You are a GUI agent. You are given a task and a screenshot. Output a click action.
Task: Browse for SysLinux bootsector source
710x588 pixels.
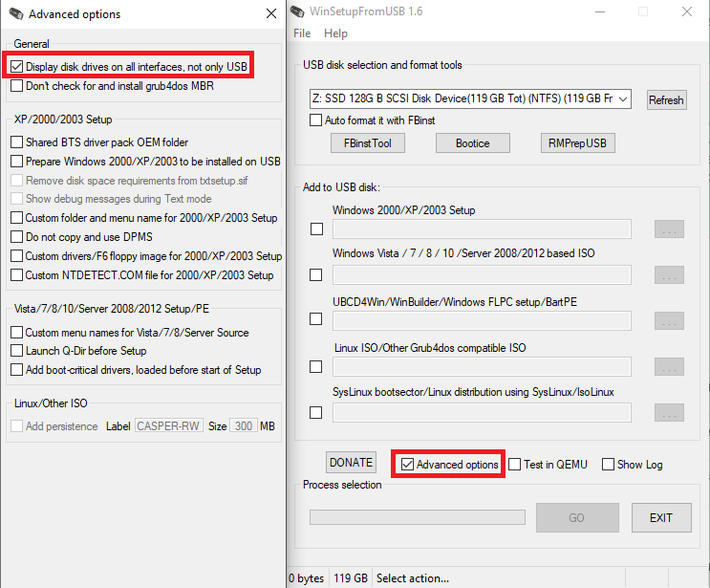pyautogui.click(x=669, y=413)
